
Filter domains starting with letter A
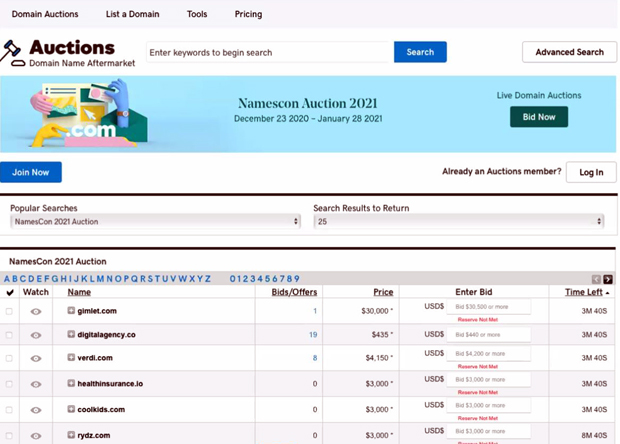pos(7,279)
